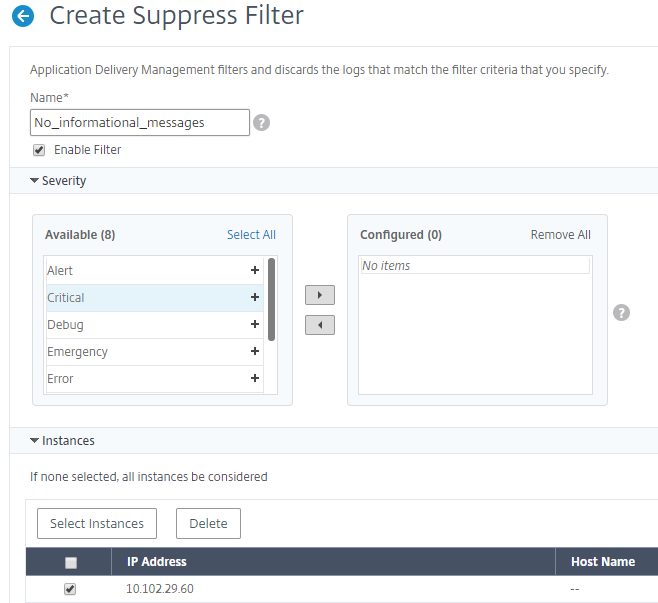The height and width of the screenshot is (603, 658).
Task: Click Remove All in Configured severities
Action: click(x=561, y=235)
